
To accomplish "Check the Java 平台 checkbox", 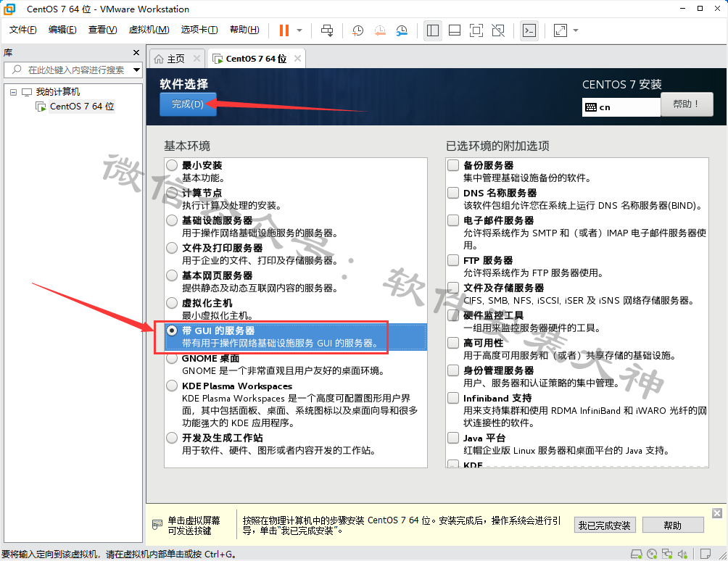I will 453,438.
